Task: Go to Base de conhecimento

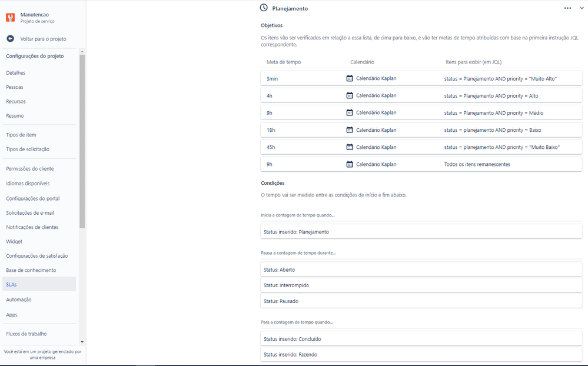Action: [31, 270]
